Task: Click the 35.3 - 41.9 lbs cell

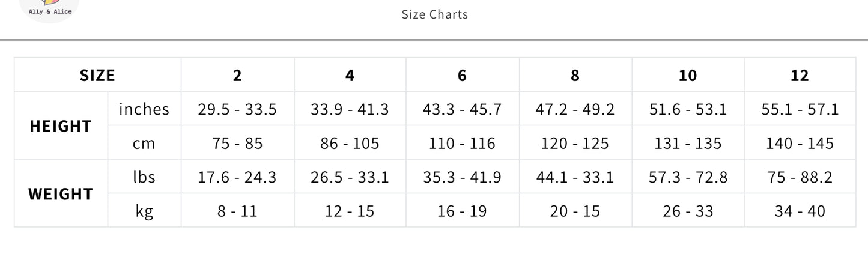Action: tap(462, 177)
